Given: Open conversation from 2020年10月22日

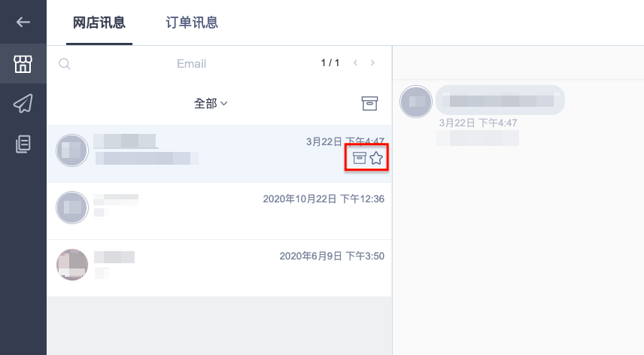Looking at the screenshot, I should tap(220, 211).
